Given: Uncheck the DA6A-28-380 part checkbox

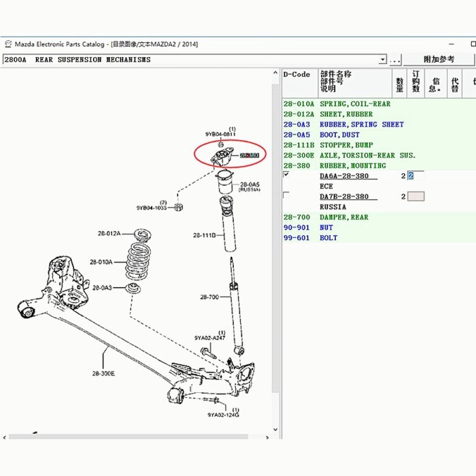Looking at the screenshot, I should click(286, 175).
